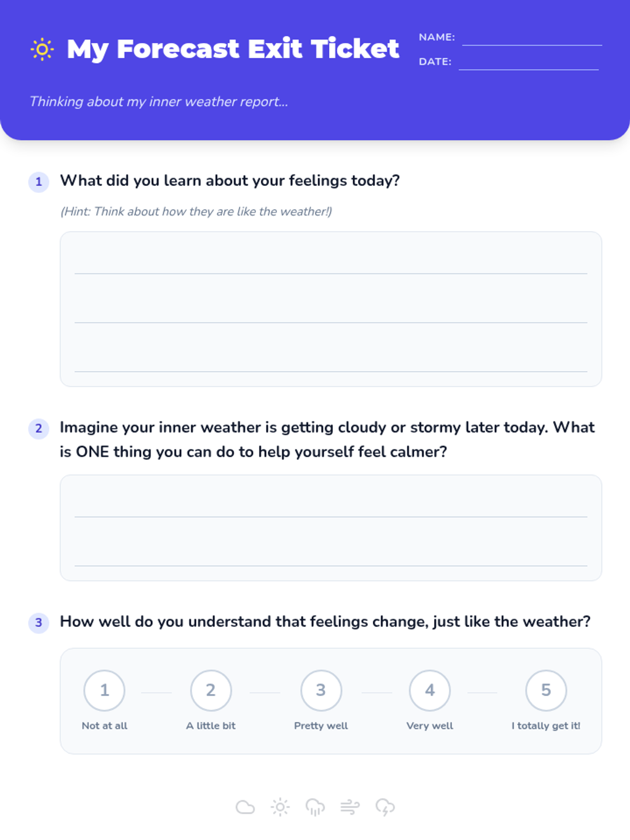Click the sun icon in the footer
Screen dimensions: 630x840
(280, 807)
